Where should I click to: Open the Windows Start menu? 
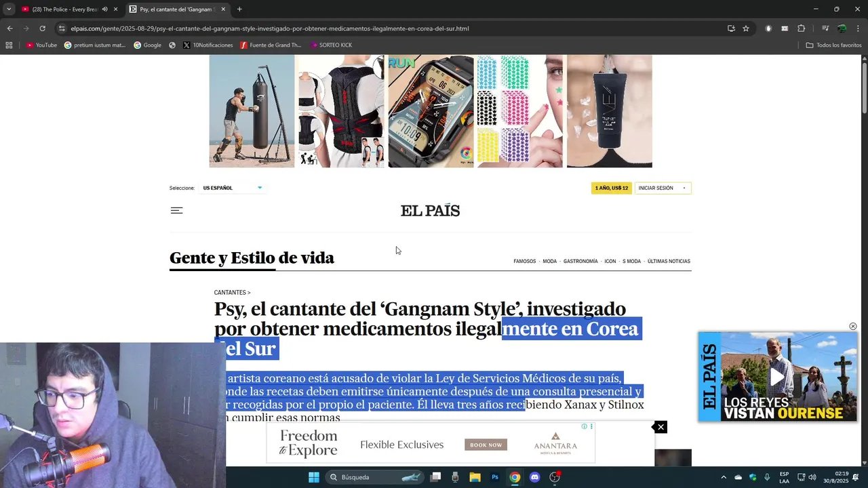(314, 477)
